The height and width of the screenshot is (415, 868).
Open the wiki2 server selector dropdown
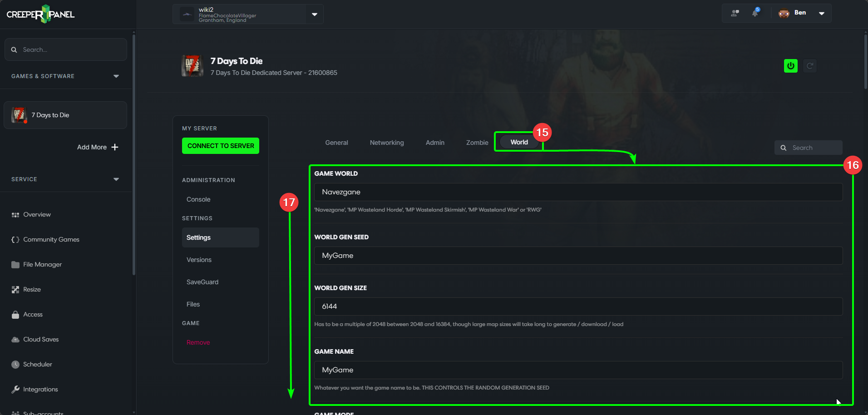314,14
